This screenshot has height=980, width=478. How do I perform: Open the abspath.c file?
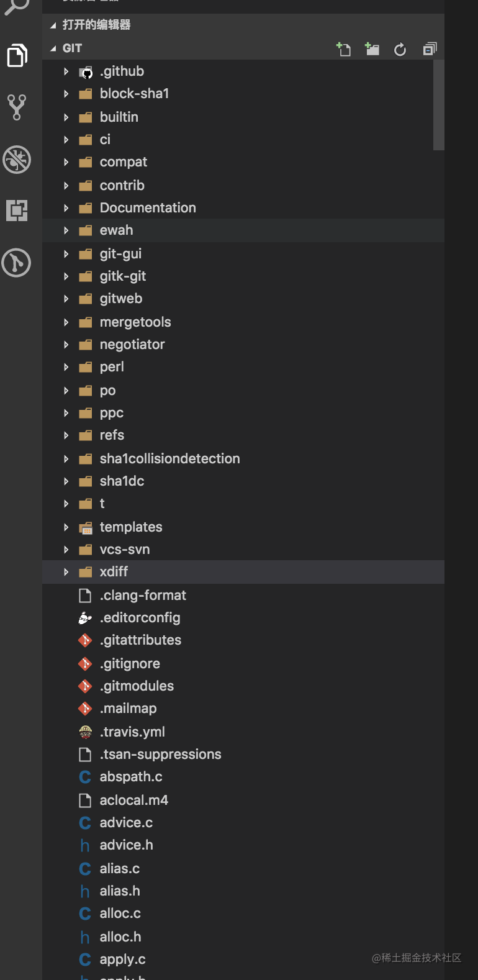[243, 776]
